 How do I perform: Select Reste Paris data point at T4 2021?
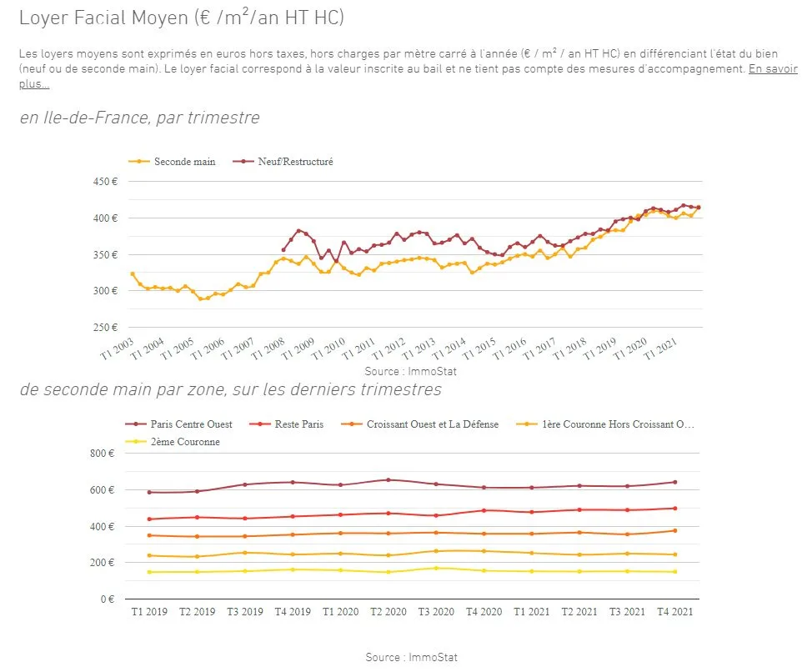(x=674, y=509)
